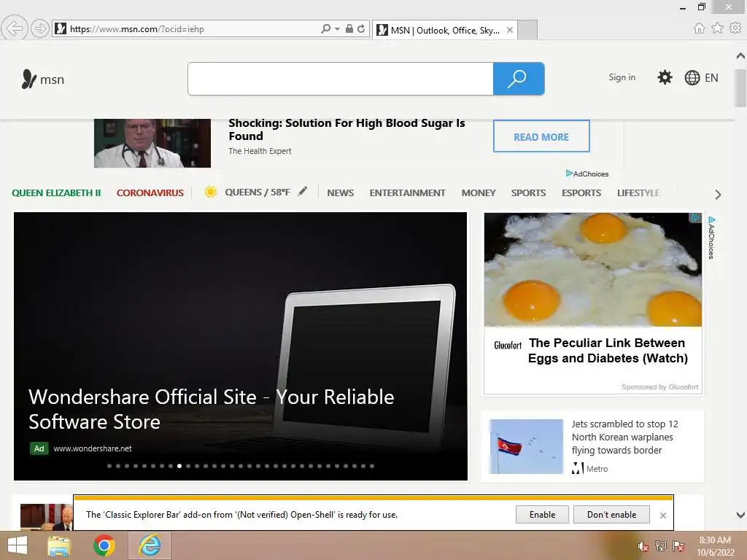Click Enable for Classic Explorer Bar add-on
The image size is (747, 560).
coord(542,515)
